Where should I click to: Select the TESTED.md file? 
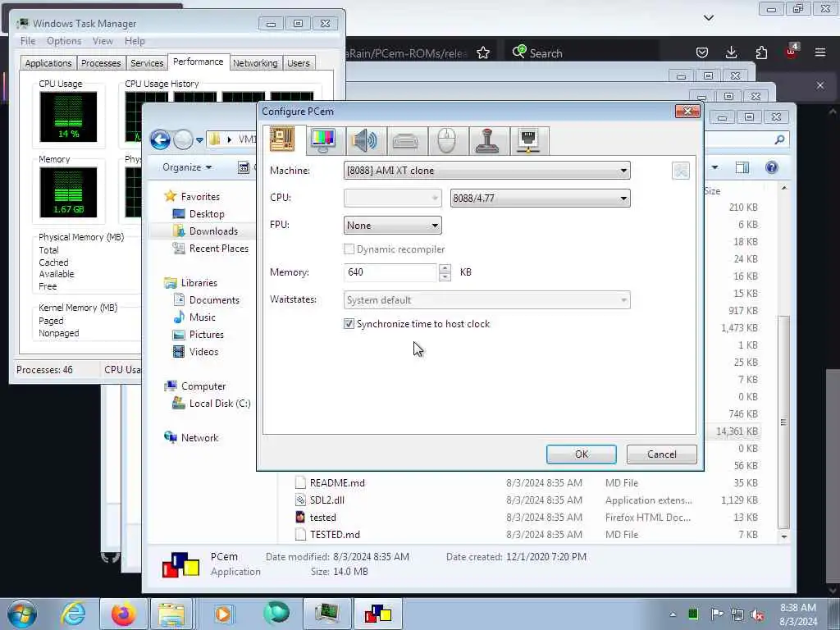pos(335,535)
